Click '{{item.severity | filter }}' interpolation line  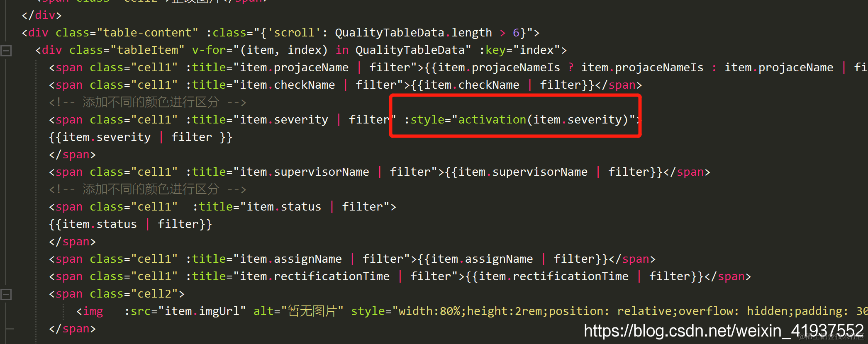point(141,137)
